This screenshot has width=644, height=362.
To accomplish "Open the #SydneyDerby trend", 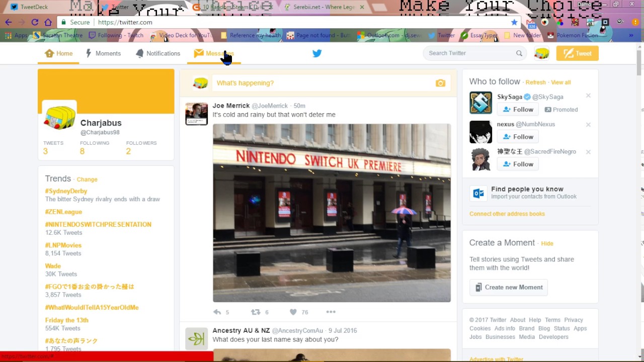I will [66, 191].
